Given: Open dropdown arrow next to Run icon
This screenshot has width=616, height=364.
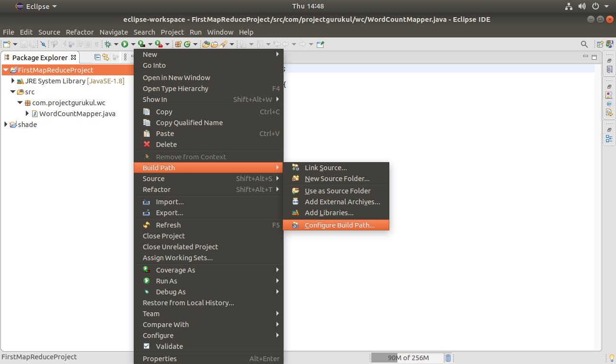Looking at the screenshot, I should pyautogui.click(x=133, y=44).
